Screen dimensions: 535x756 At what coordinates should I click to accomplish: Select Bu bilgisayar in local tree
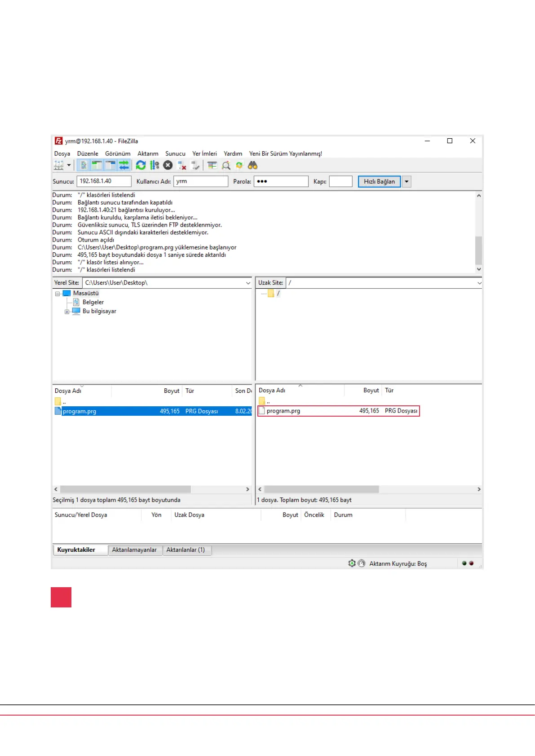[x=99, y=311]
